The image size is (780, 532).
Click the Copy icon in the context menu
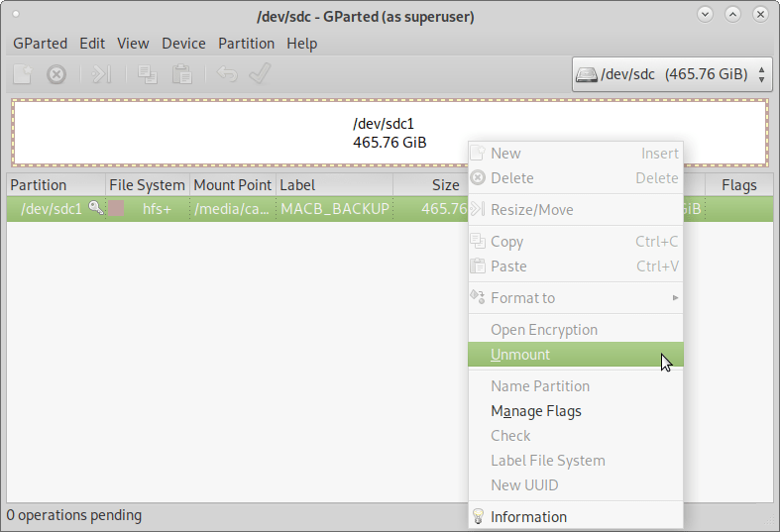coord(478,241)
